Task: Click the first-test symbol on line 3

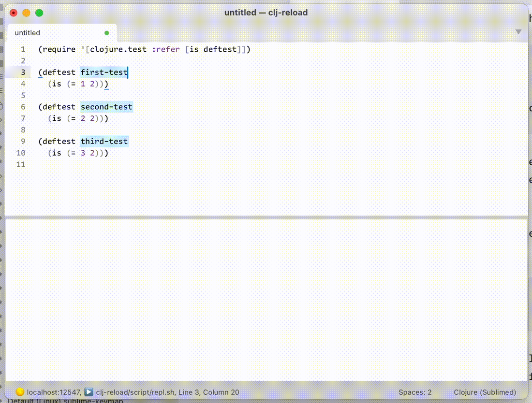Action: click(x=104, y=72)
